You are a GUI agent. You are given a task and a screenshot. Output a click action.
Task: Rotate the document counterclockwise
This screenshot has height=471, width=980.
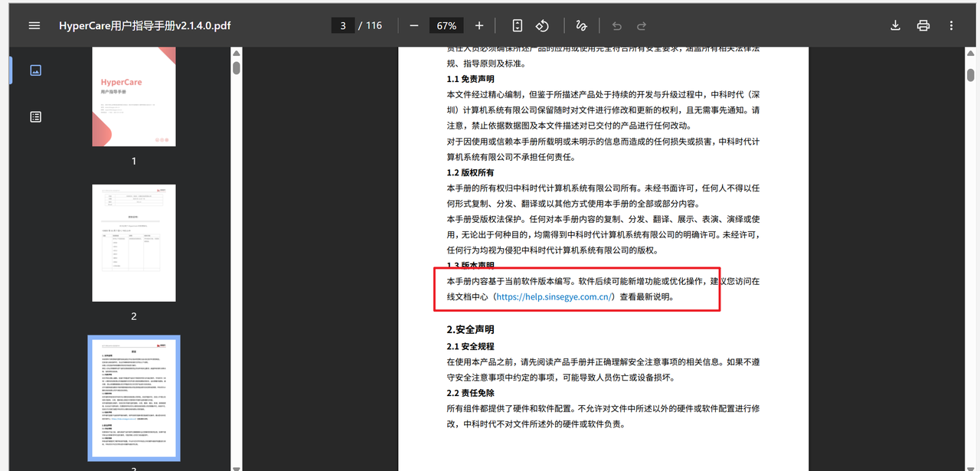click(x=542, y=25)
